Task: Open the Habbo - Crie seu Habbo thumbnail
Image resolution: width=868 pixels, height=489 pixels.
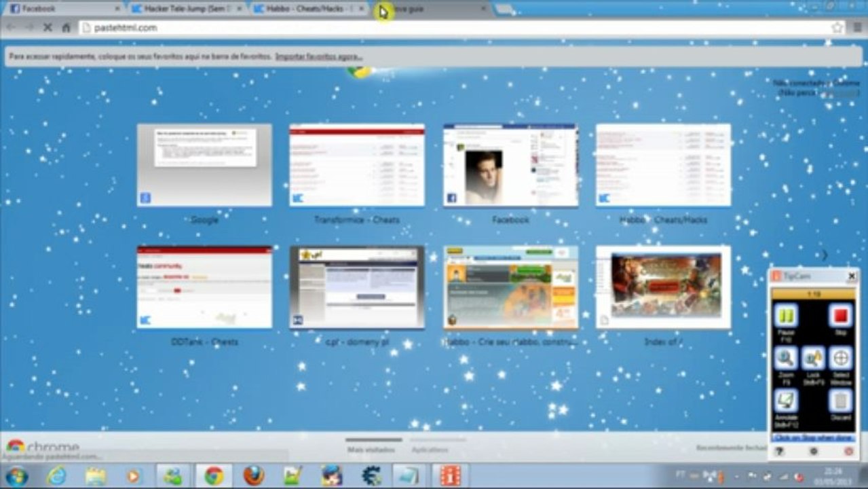Action: pos(510,287)
